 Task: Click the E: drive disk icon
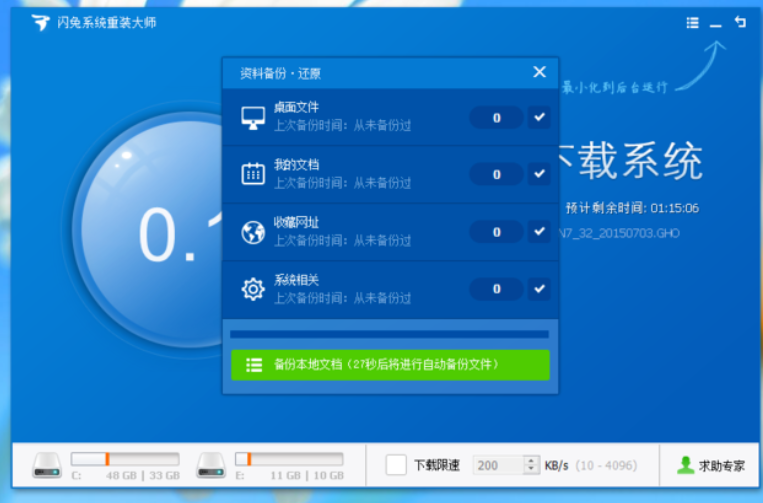tap(211, 464)
